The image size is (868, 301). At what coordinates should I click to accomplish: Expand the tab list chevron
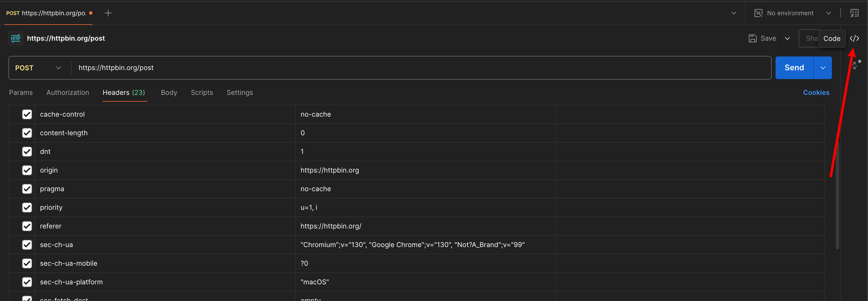point(734,13)
